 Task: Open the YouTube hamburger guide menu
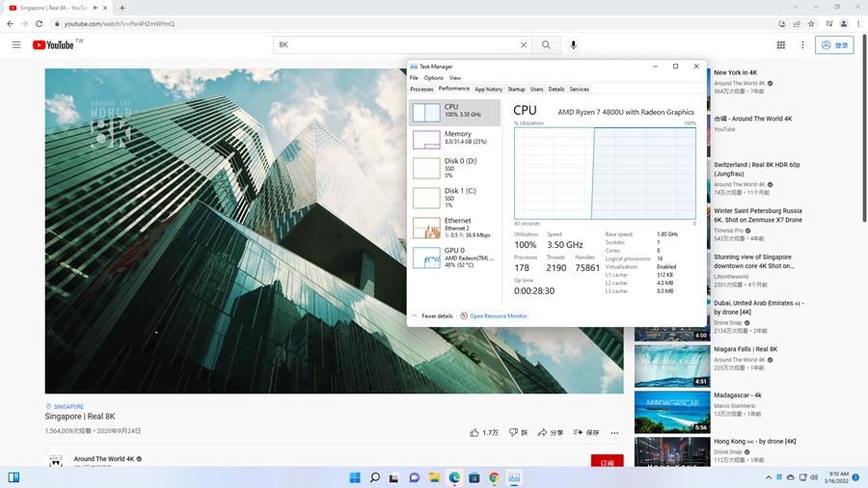coord(16,44)
